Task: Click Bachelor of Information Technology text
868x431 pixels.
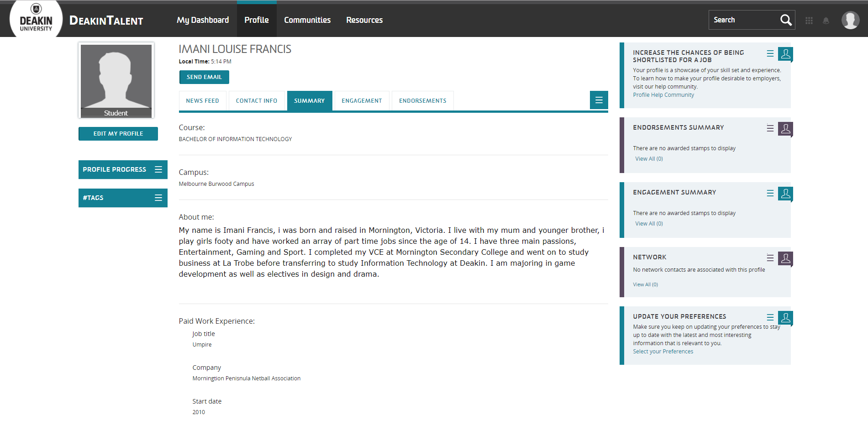Action: (235, 139)
